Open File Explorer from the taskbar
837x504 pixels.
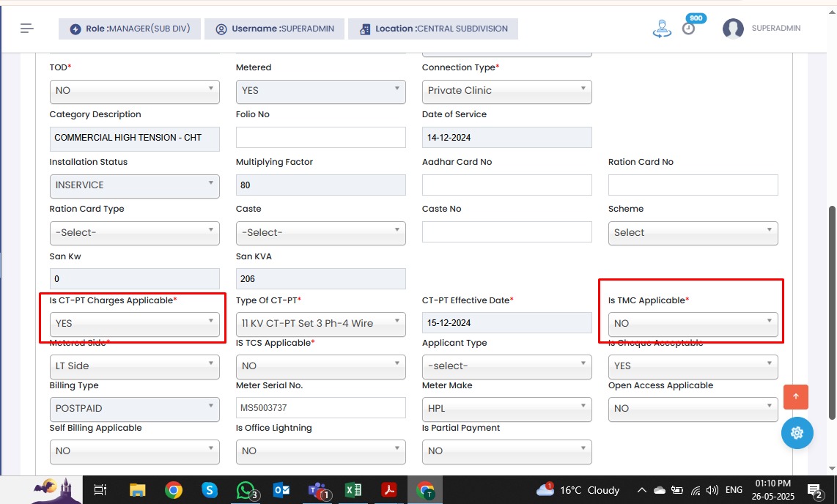pos(137,489)
